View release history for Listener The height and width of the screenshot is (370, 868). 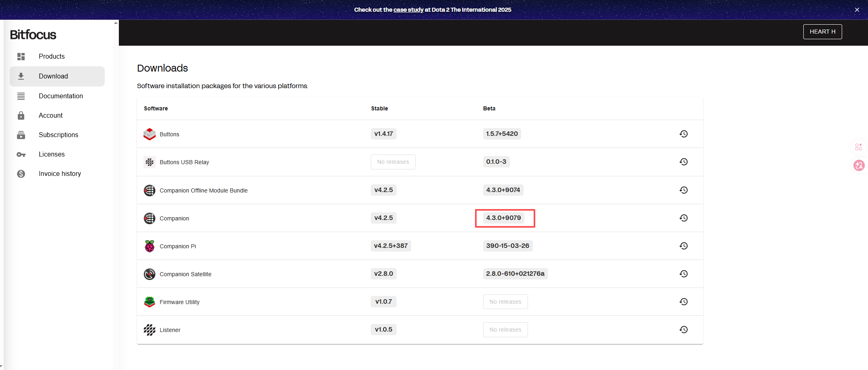(683, 330)
